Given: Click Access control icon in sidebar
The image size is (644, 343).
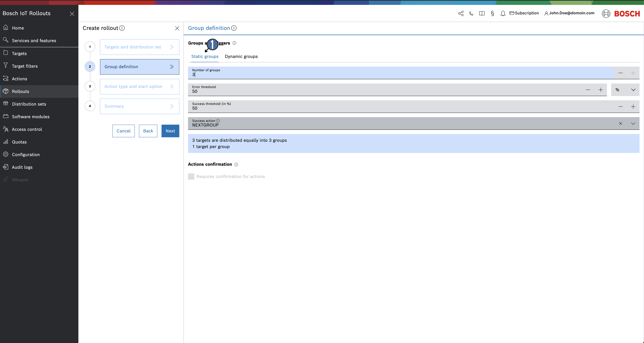Looking at the screenshot, I should 6,129.
